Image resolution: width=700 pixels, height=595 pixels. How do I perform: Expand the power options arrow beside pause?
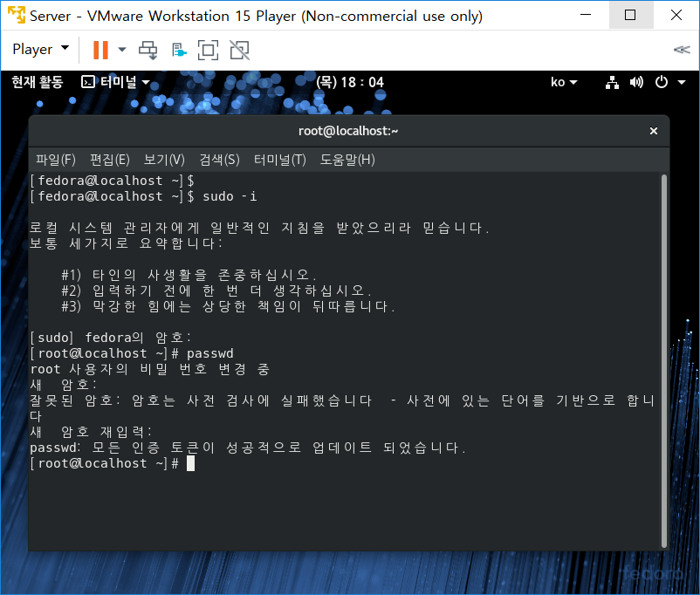pos(122,50)
